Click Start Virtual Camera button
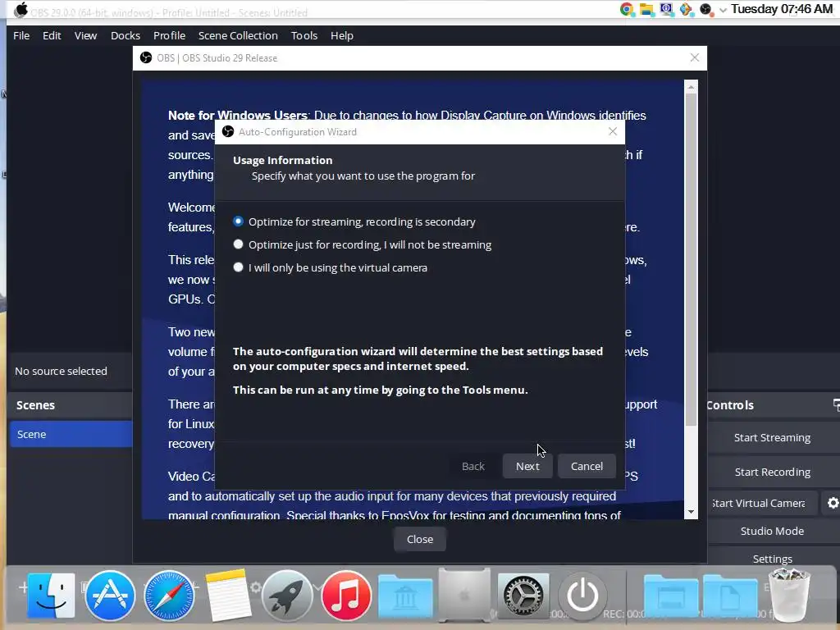The height and width of the screenshot is (630, 840). point(763,503)
